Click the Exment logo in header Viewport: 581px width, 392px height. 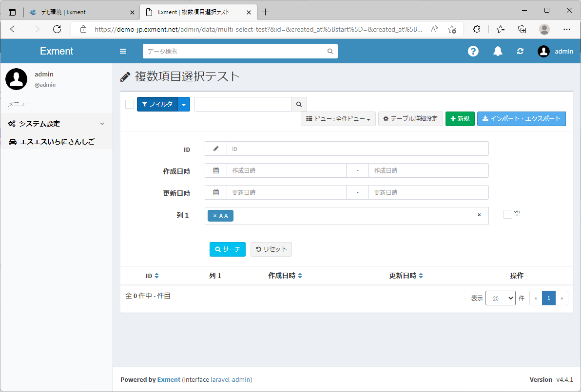coord(57,51)
